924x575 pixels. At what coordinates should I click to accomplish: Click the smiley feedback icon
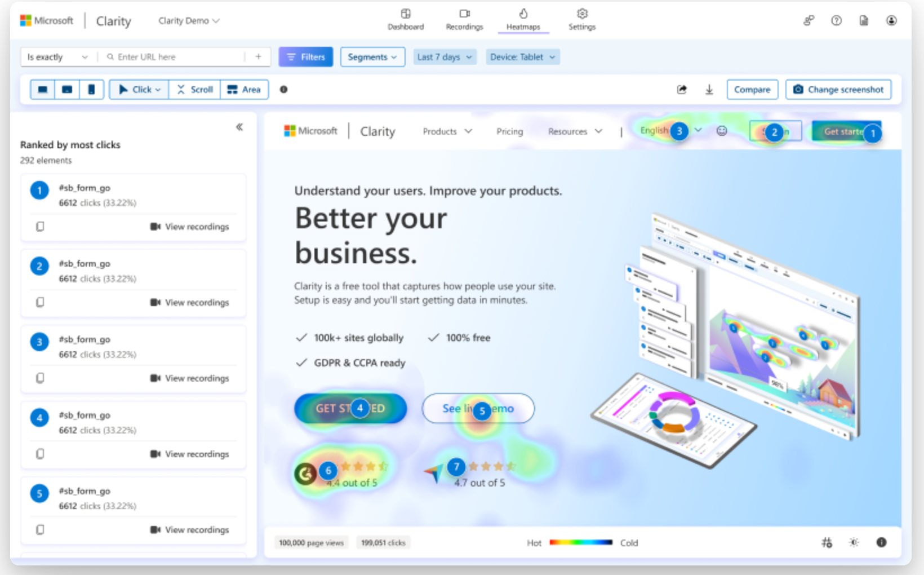click(722, 131)
